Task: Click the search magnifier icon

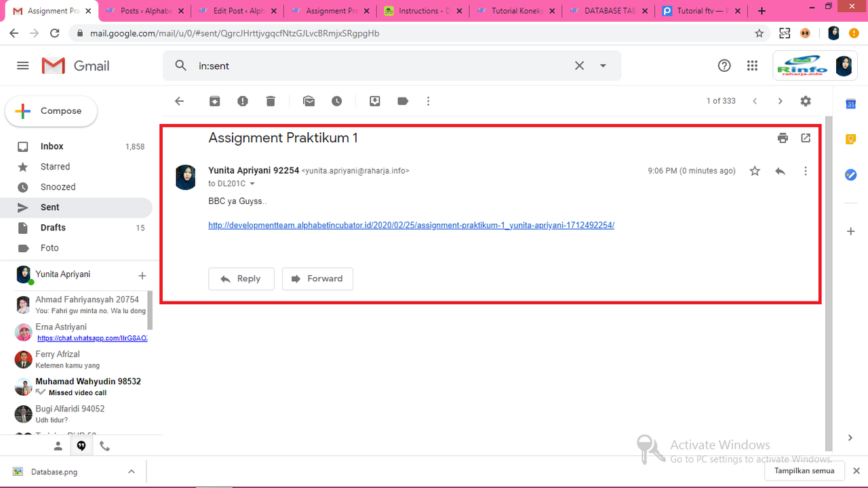Action: click(x=180, y=66)
